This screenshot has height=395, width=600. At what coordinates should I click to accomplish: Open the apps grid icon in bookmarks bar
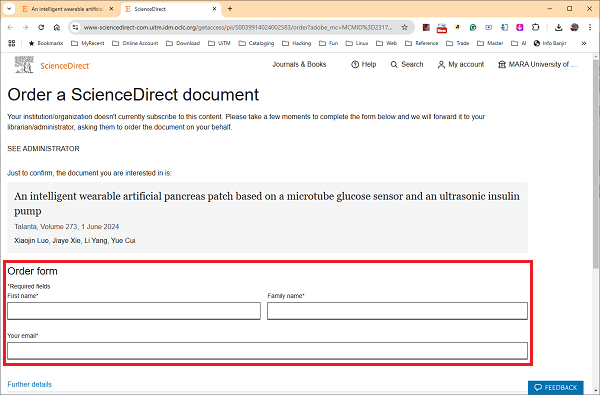[11, 43]
